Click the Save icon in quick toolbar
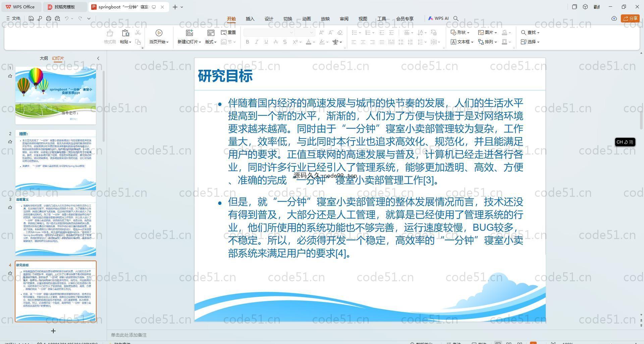Viewport: 644px width, 344px height. point(31,18)
